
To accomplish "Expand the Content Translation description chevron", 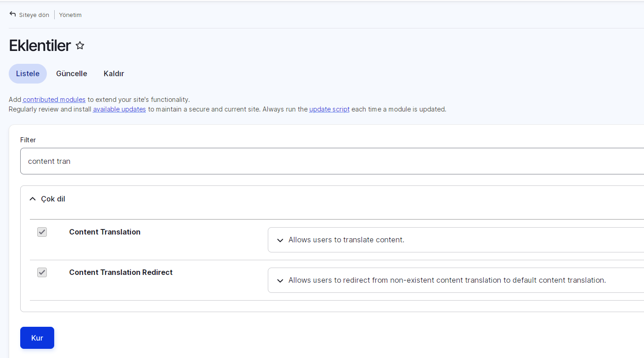I will [280, 240].
